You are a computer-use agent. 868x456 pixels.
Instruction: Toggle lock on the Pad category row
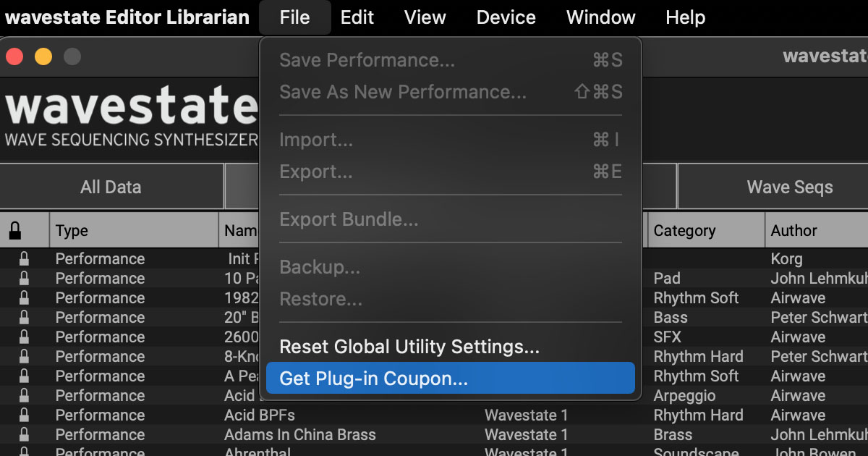[24, 279]
